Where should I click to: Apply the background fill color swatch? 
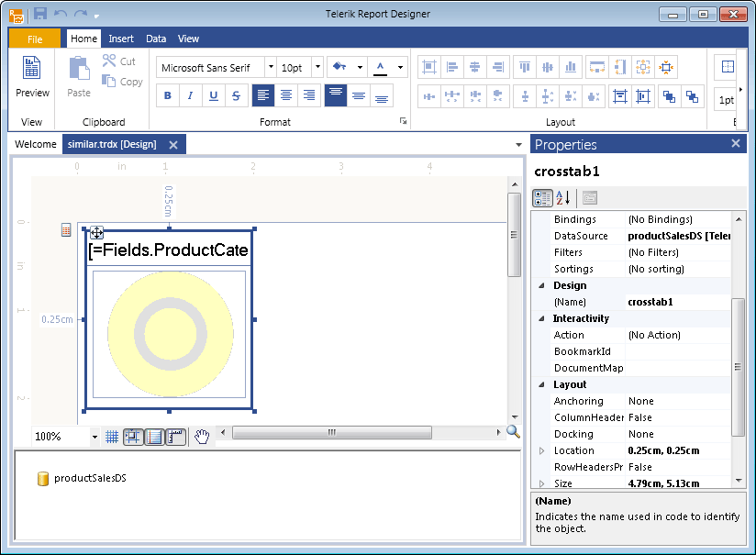point(339,67)
